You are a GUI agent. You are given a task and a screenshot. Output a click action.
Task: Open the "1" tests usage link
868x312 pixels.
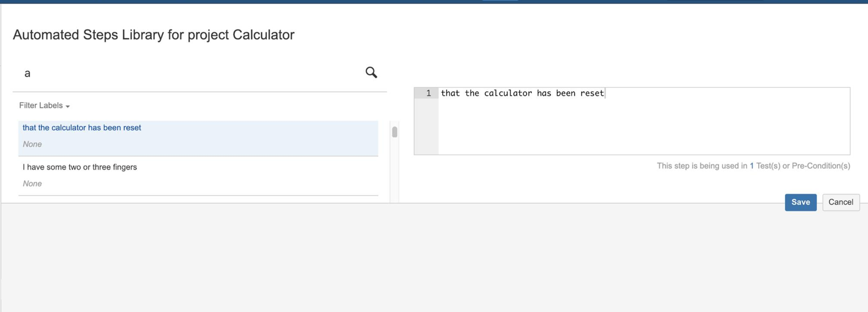coord(751,166)
